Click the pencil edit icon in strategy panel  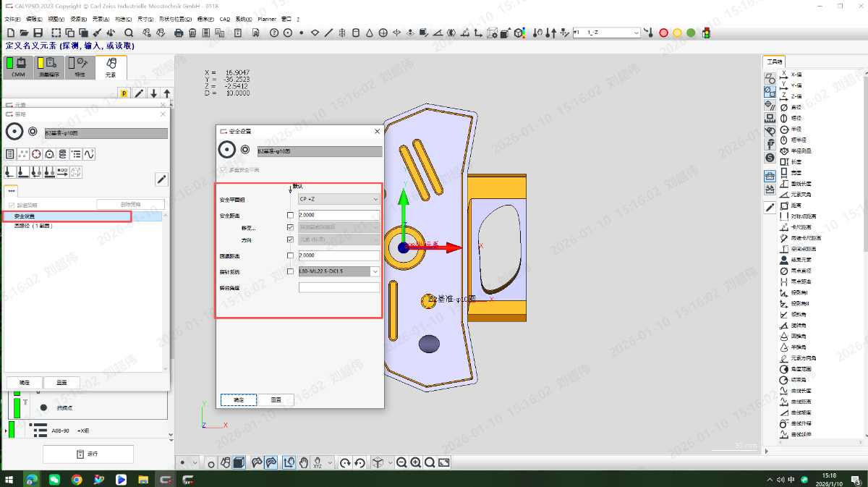(162, 179)
